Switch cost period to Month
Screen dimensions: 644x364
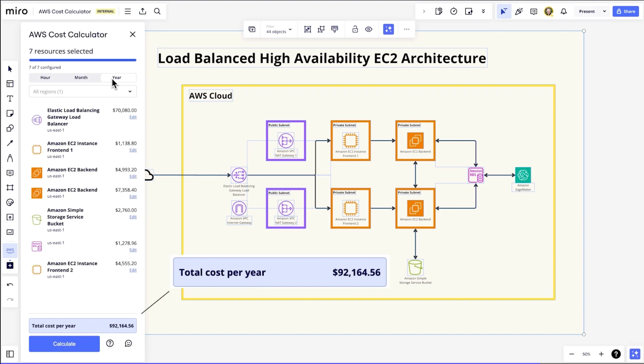pos(81,78)
